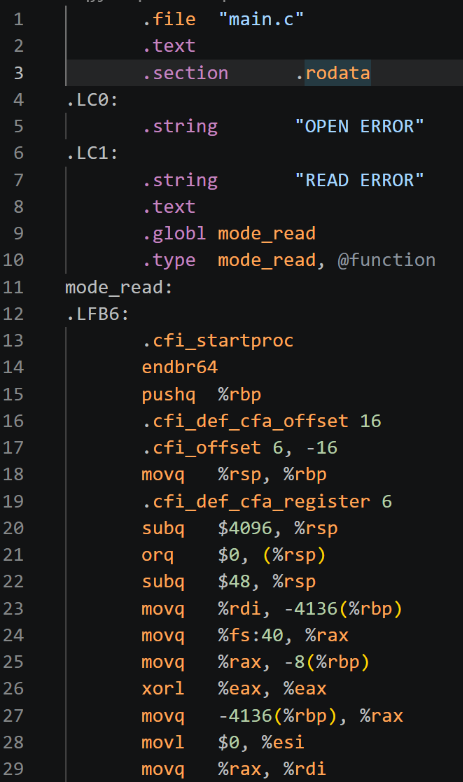
Task: Click the movl $0, %esi instruction
Action: 223,742
